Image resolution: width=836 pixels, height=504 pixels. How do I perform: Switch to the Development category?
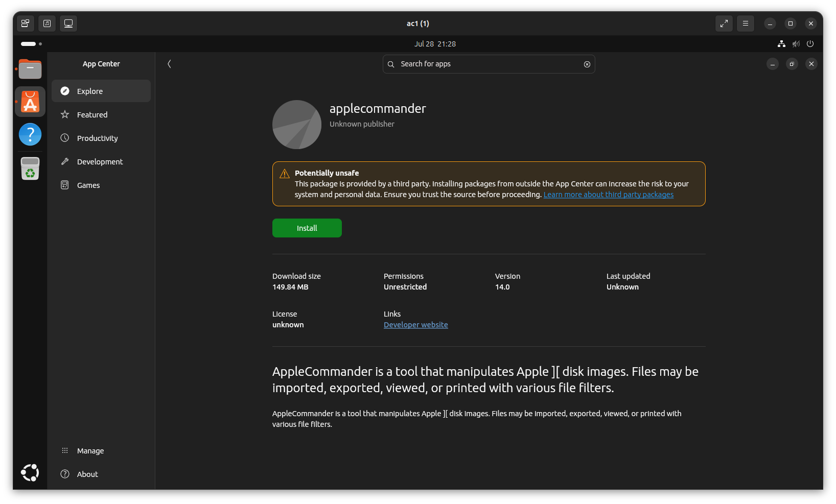[101, 161]
